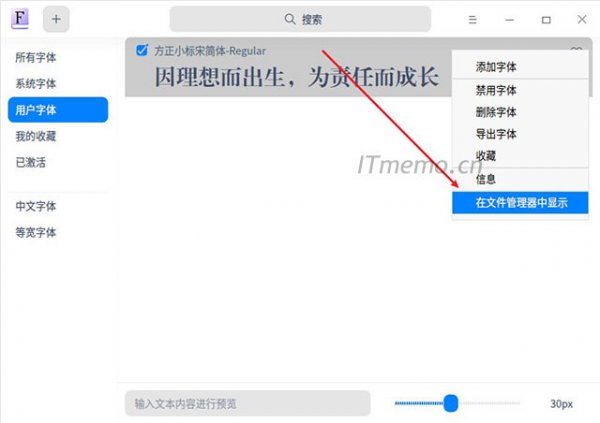Screen dimensions: 600x423
Task: Open the hamburger main menu icon
Action: [x=473, y=20]
